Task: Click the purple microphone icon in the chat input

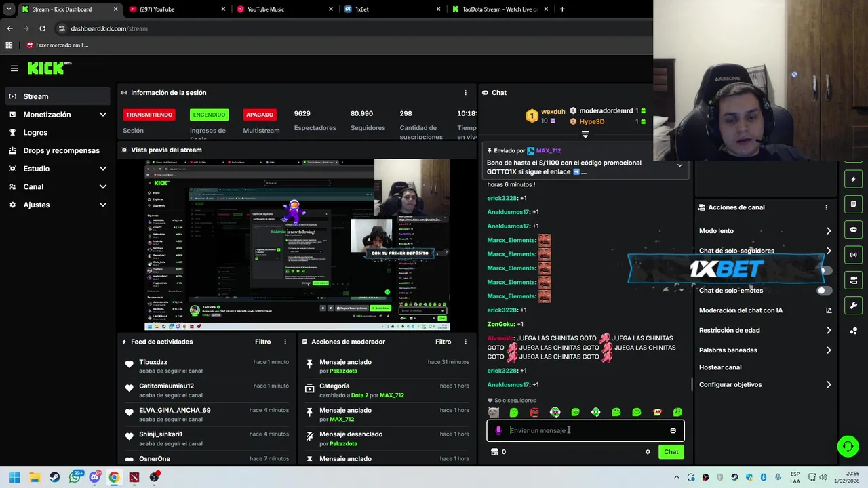Action: [498, 430]
